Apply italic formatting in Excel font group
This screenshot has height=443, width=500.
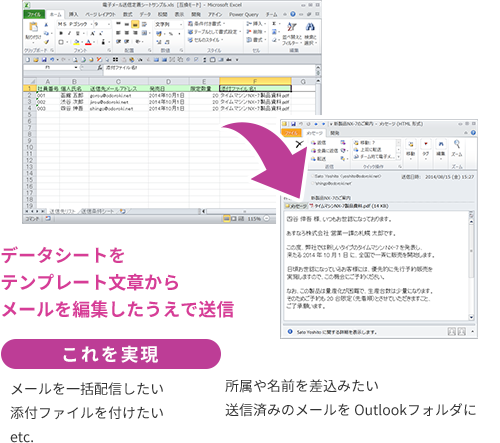69,33
